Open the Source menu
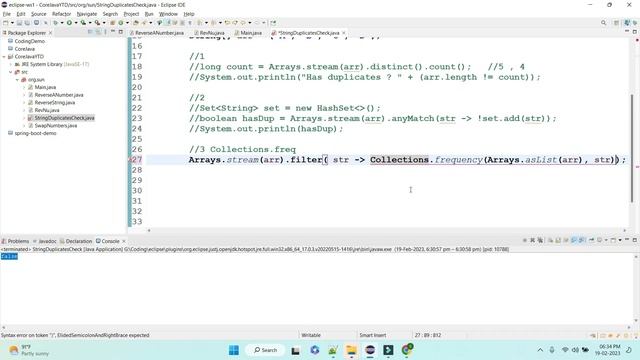640x360 pixels. 38,14
